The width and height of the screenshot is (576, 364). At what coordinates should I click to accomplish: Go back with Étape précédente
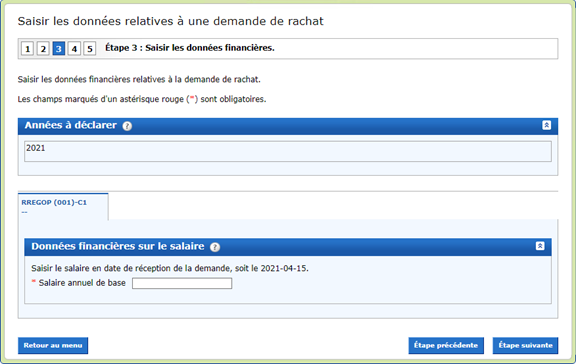(446, 346)
